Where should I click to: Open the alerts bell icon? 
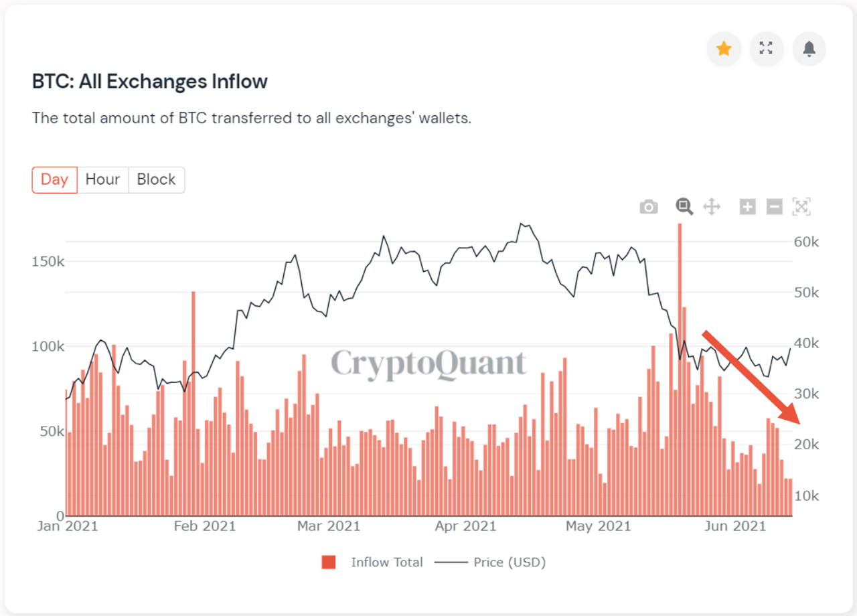[809, 49]
